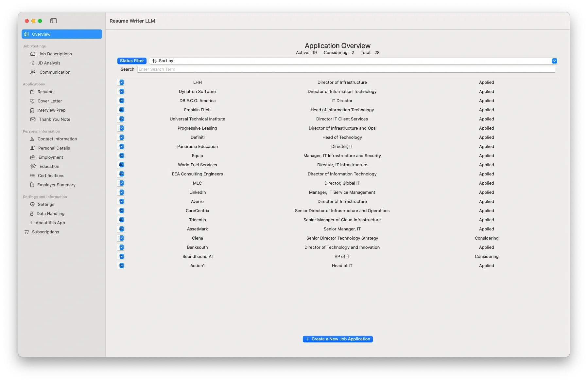588x381 pixels.
Task: Open the Overview section
Action: tap(62, 34)
